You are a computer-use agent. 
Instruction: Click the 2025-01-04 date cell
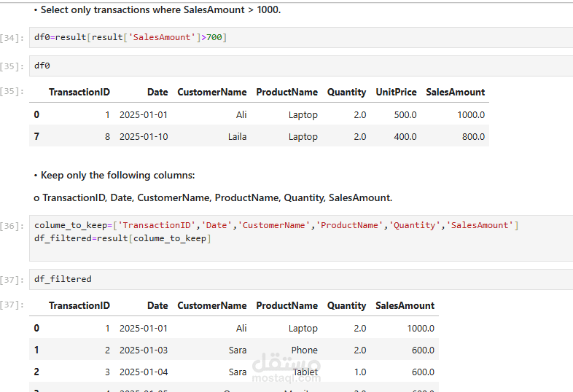point(144,372)
